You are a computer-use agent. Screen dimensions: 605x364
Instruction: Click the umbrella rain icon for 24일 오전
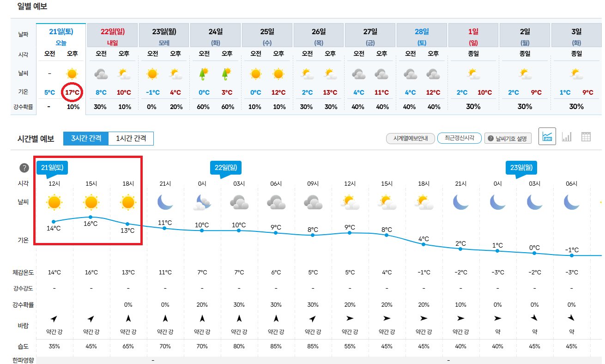point(203,73)
